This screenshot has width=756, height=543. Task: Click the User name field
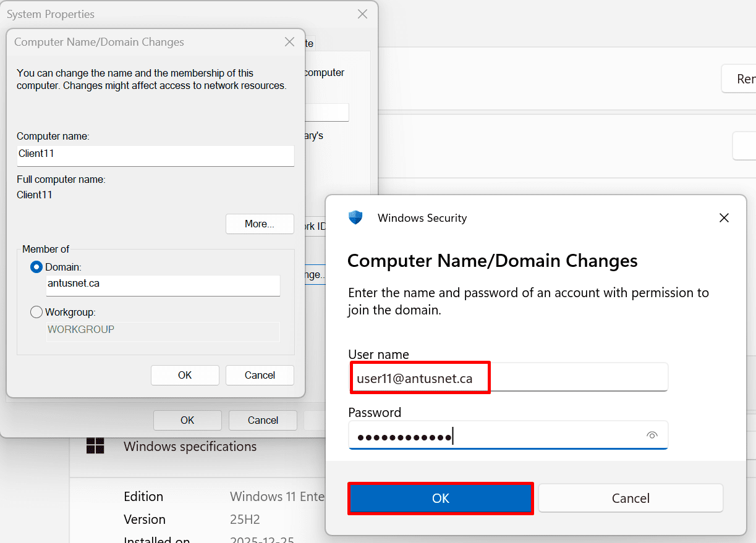click(507, 378)
